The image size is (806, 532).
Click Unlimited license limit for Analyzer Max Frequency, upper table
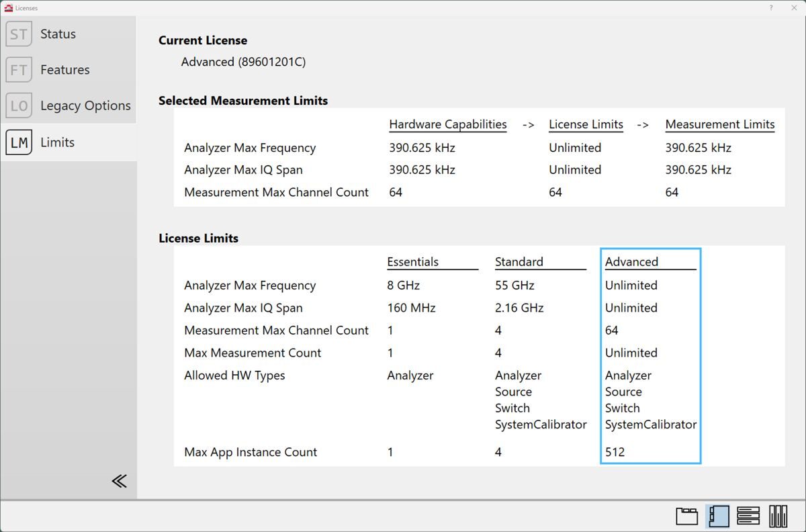[575, 148]
